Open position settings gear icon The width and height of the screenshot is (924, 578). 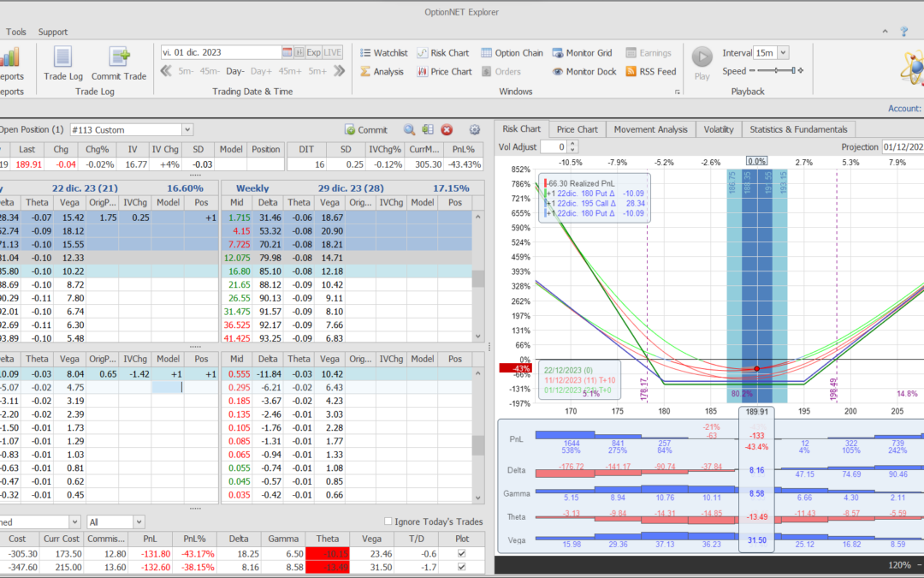[x=475, y=130]
